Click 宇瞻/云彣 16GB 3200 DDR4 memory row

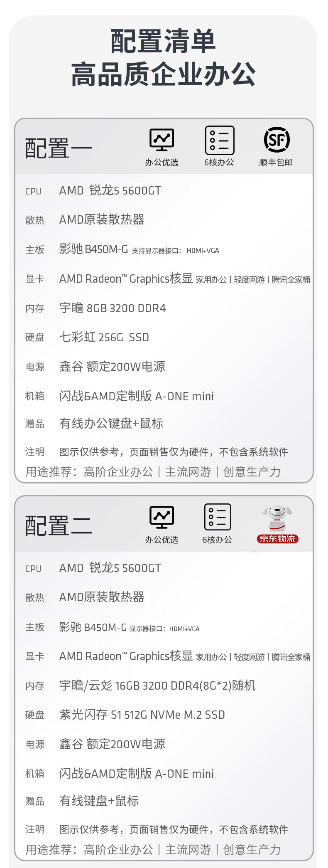point(164,686)
